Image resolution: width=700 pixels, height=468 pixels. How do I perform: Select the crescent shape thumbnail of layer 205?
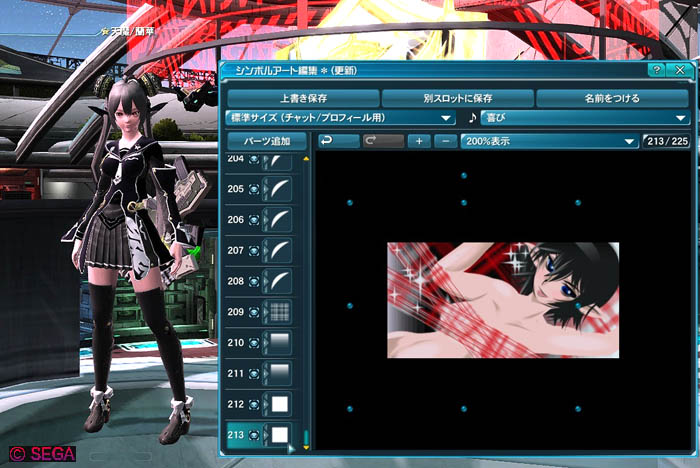[279, 189]
